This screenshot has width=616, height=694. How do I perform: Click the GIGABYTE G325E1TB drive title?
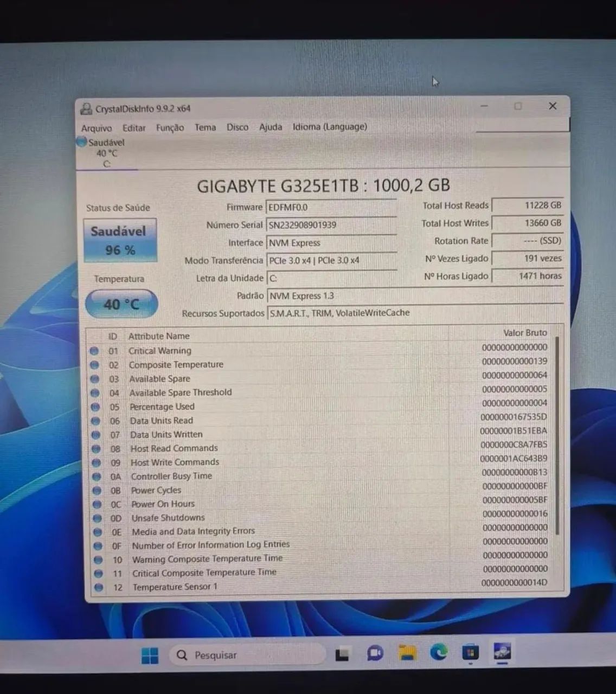[x=324, y=186]
